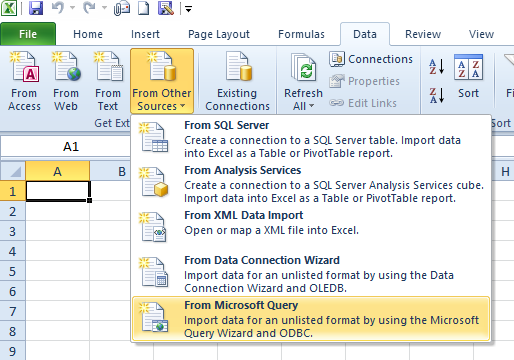This screenshot has width=514, height=360.
Task: Sort A to Z ascending
Action: pyautogui.click(x=437, y=67)
